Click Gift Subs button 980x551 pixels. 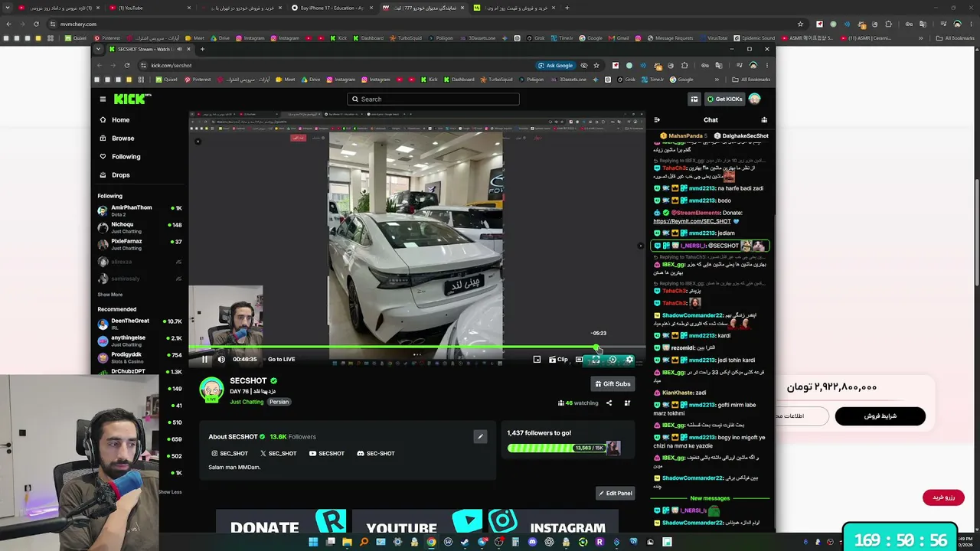pyautogui.click(x=612, y=383)
